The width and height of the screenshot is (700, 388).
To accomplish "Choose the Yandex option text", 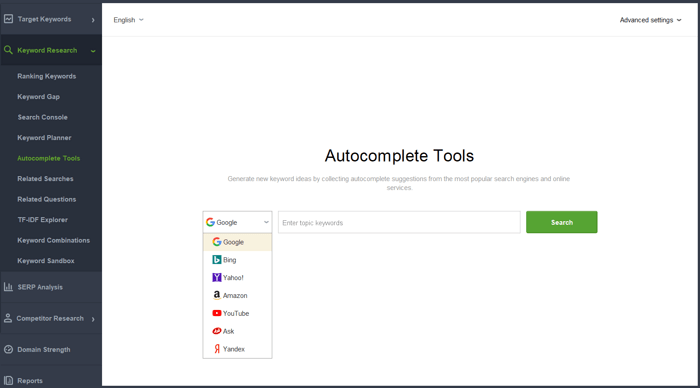I will tap(233, 349).
